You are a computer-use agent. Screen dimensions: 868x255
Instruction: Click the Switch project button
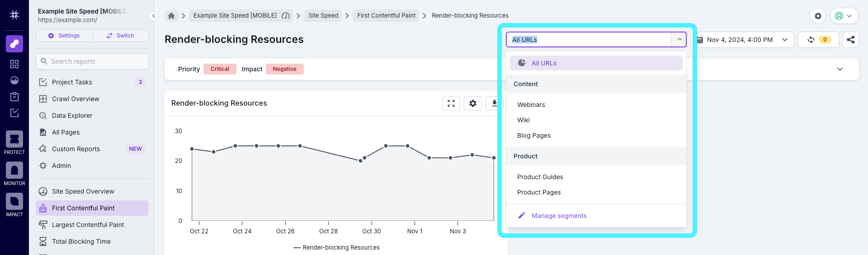120,36
